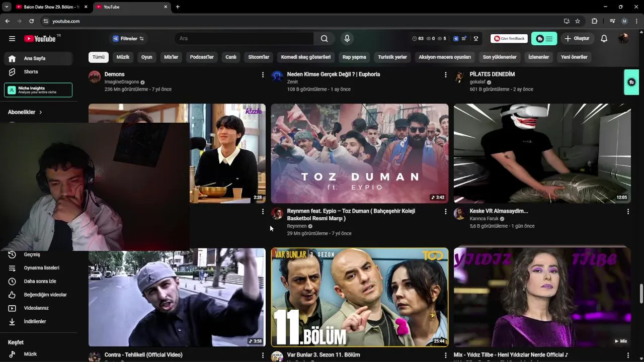Click the Give feedback button
The width and height of the screenshot is (644, 362).
(509, 39)
